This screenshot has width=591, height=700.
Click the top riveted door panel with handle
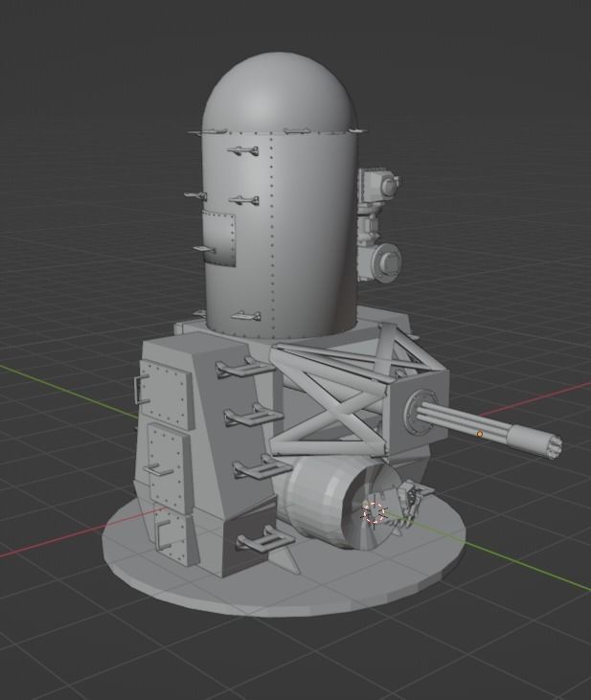tap(166, 395)
